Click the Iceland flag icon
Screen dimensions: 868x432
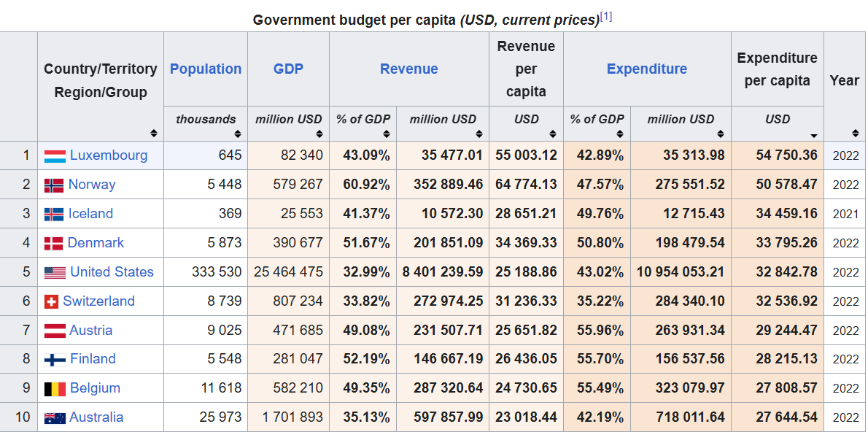tap(54, 214)
